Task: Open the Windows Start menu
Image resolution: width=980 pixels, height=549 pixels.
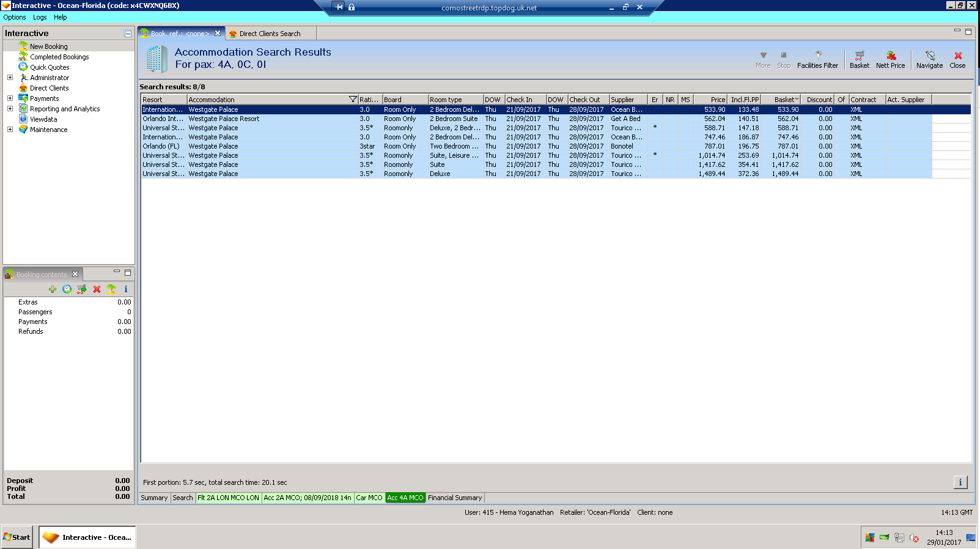Action: click(17, 537)
